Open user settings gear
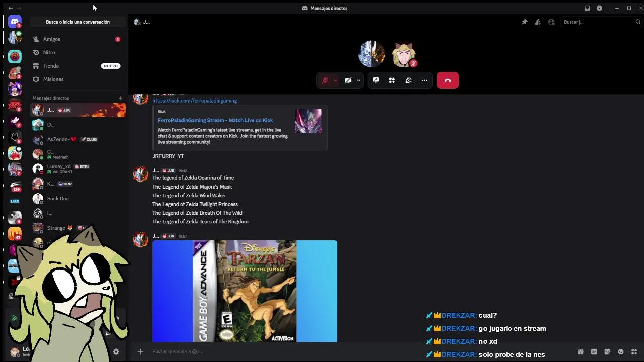 point(116,352)
